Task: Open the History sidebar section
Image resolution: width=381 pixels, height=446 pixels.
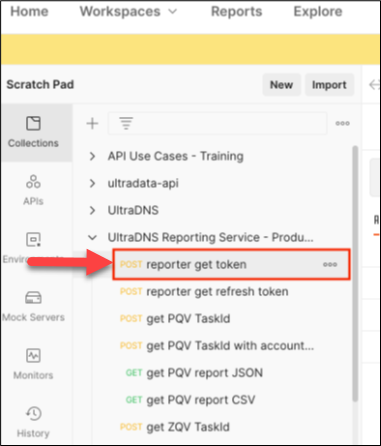Action: (x=33, y=422)
